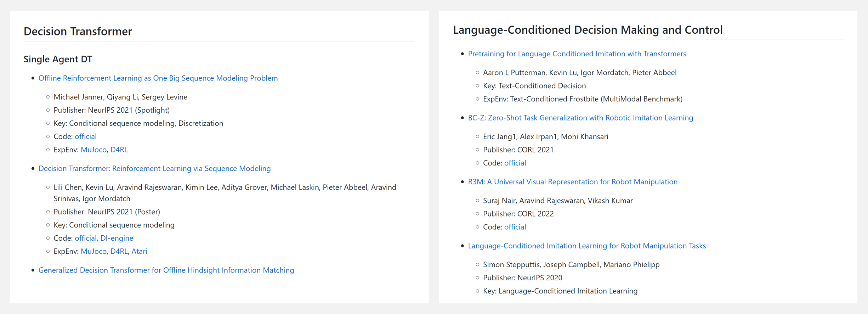Open Generalized Decision Transformer for Offline Hindsight paper
This screenshot has width=868, height=314.
point(166,270)
